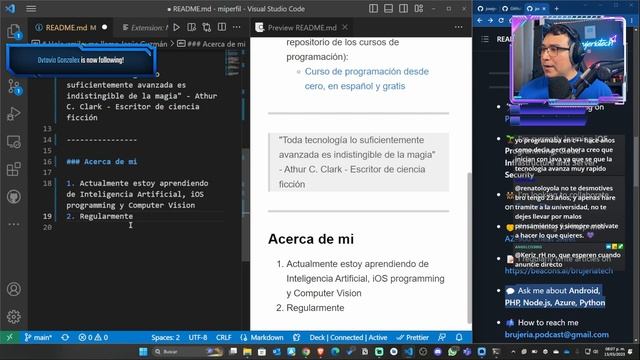Reload the page in the browser
The image size is (640, 360).
[501, 20]
